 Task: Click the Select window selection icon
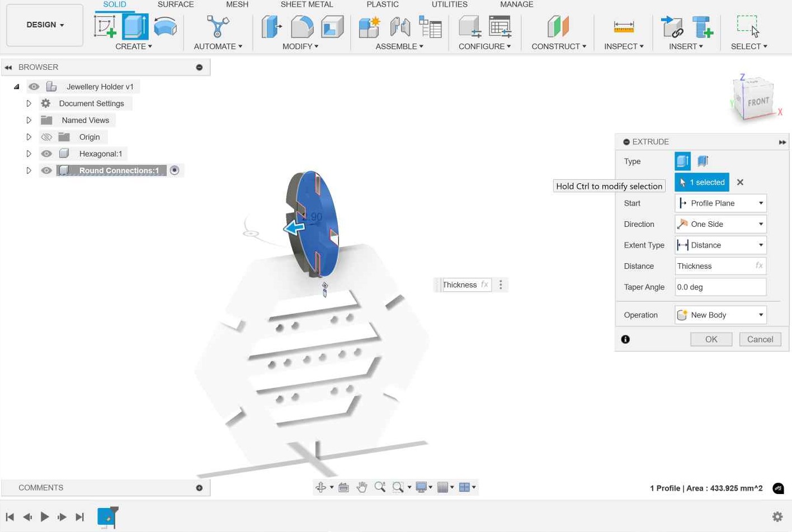tap(748, 26)
